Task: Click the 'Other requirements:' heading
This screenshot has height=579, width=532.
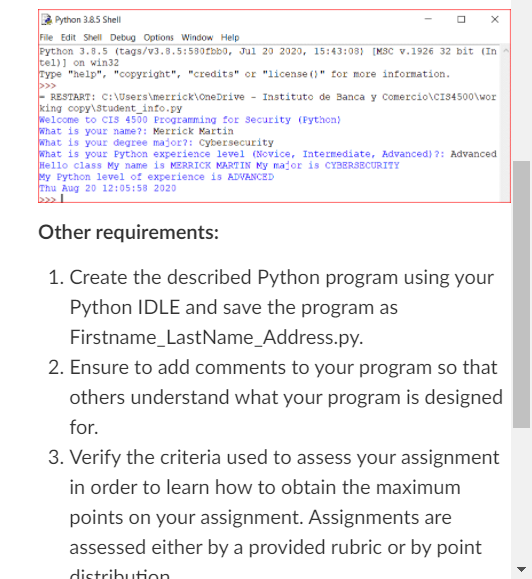Action: pos(128,232)
